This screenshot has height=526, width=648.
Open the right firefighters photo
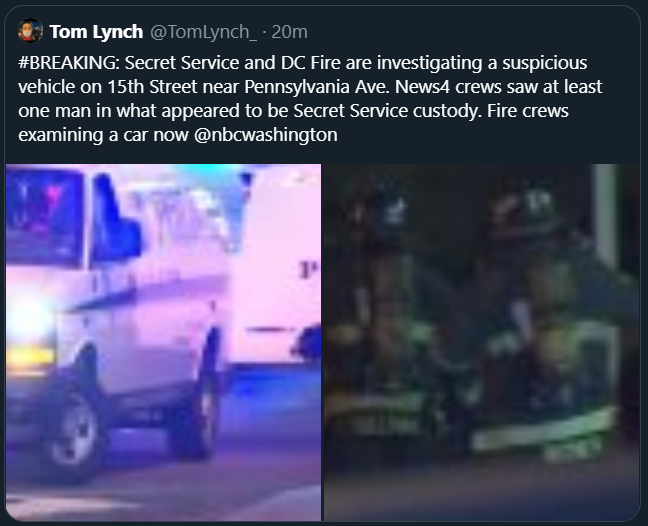[481, 343]
